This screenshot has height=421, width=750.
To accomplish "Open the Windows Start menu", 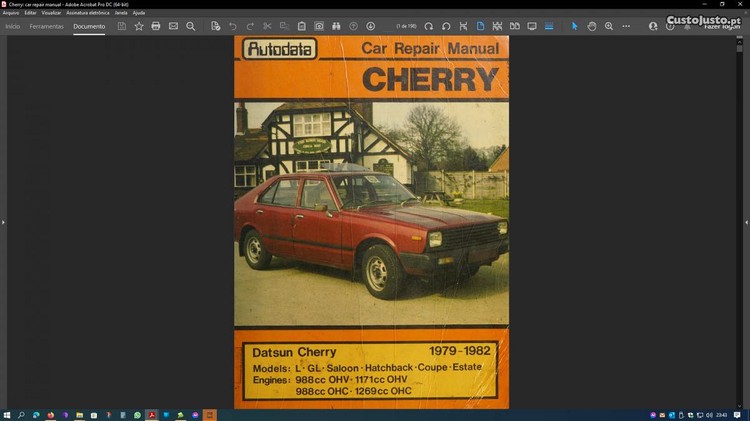I will tap(7, 414).
